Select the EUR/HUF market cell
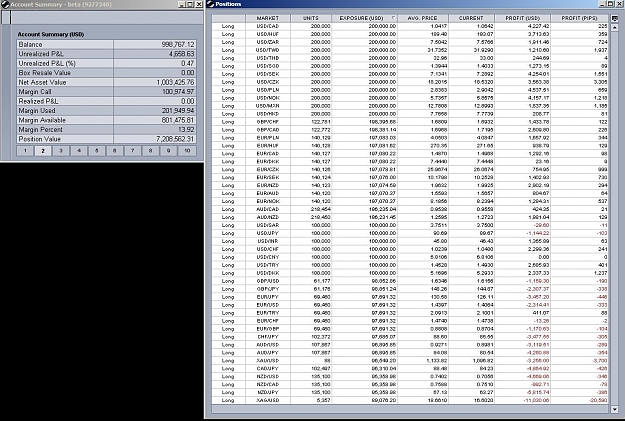Viewport: 625px width, 421px height. (x=268, y=146)
